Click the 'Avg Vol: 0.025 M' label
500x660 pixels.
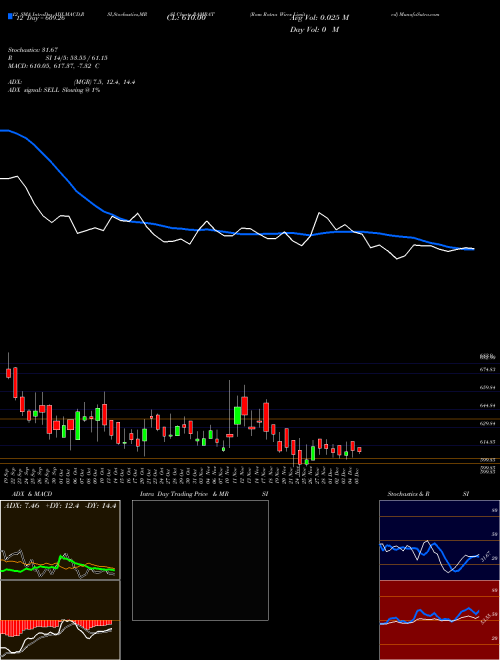pos(319,18)
